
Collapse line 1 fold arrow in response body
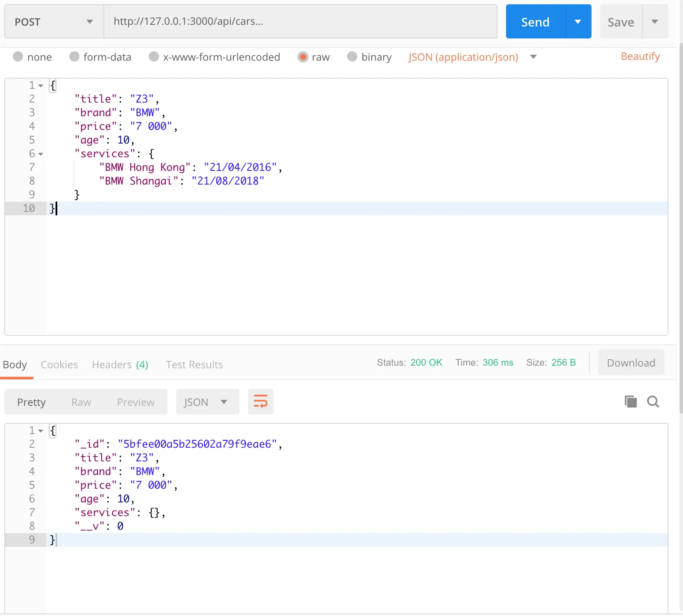pos(41,431)
